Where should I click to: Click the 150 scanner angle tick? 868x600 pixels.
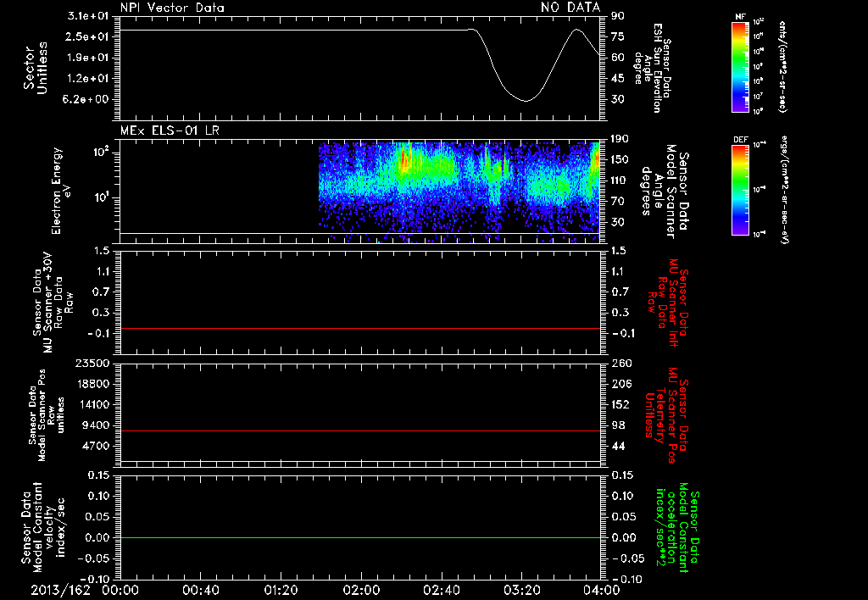(620, 160)
